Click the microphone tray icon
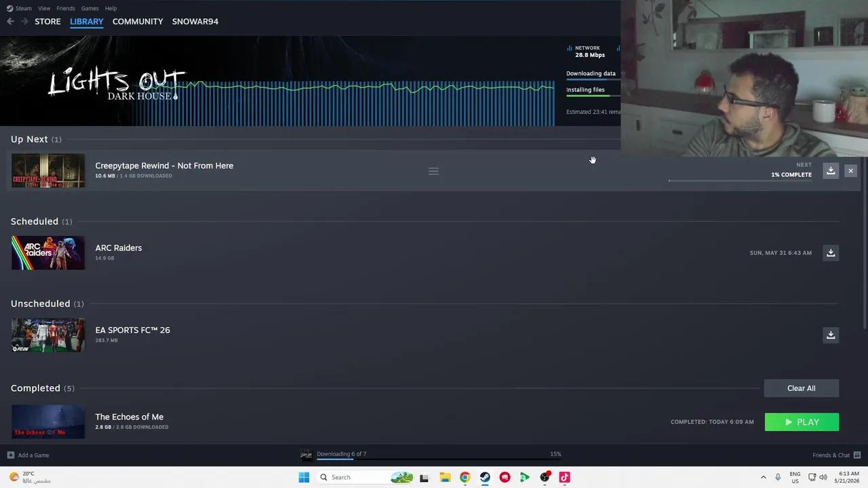 tap(778, 477)
